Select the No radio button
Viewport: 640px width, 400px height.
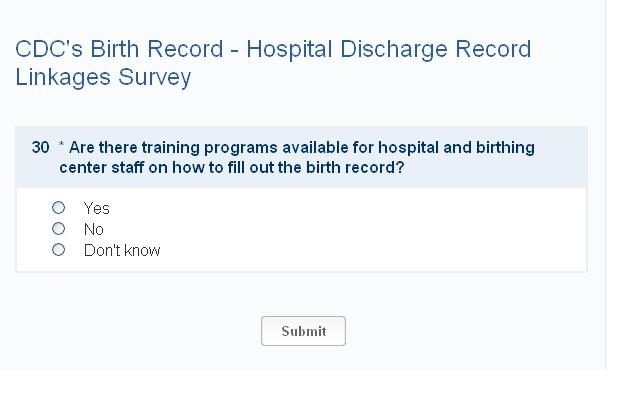click(x=58, y=229)
